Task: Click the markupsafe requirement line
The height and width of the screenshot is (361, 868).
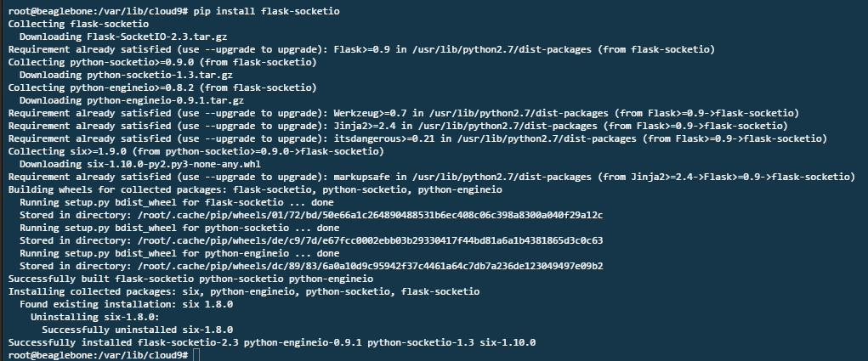Action: (432, 177)
